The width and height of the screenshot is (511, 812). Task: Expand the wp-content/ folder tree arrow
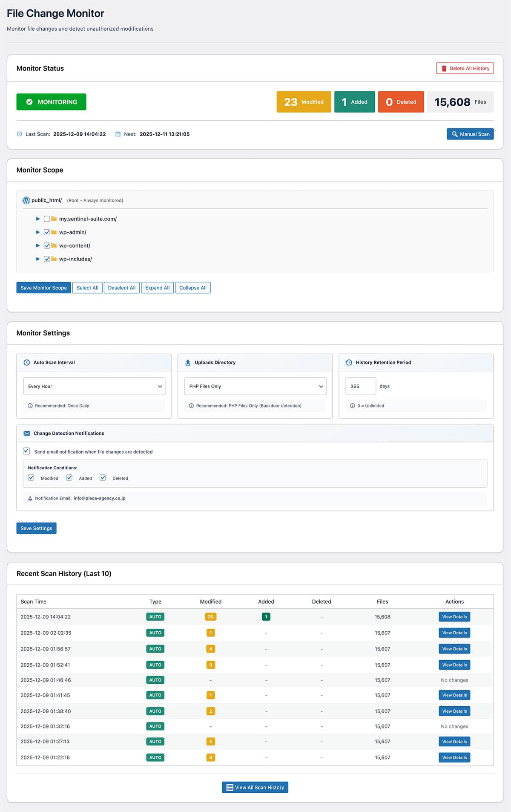[x=38, y=246]
